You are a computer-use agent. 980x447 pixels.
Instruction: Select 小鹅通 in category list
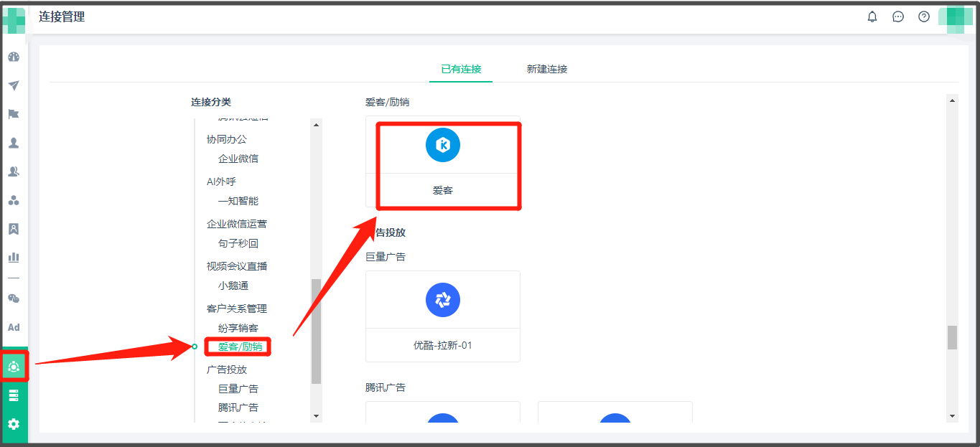coord(233,286)
